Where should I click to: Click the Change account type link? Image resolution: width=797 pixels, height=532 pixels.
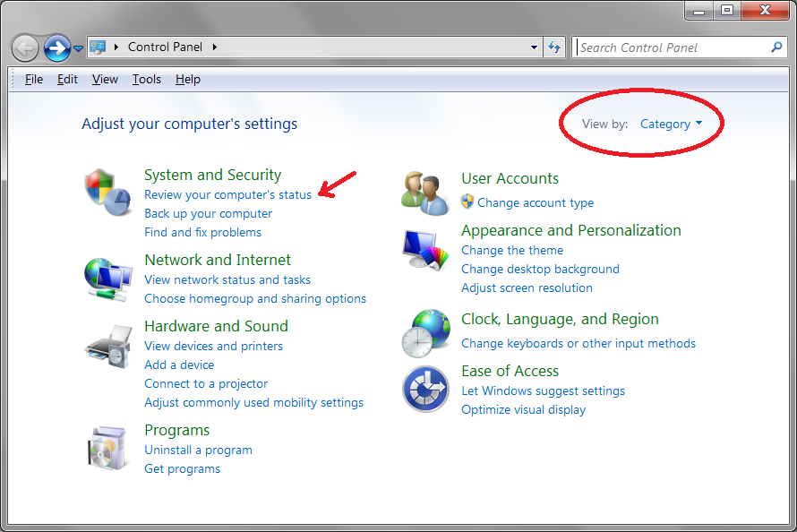click(536, 202)
